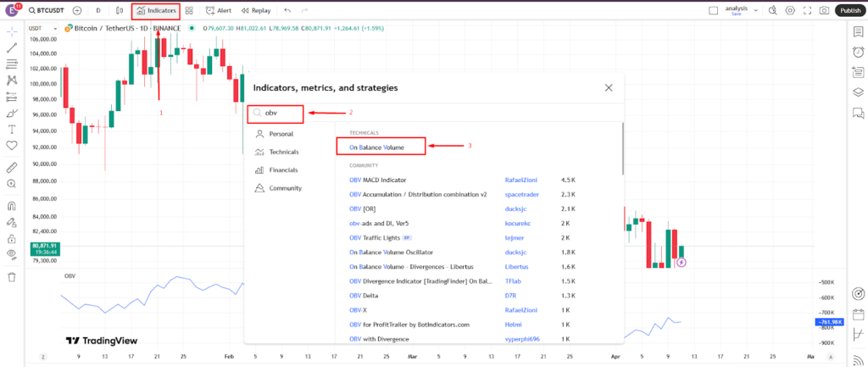This screenshot has height=367, width=868.
Task: Open the user profile avatar menu
Action: pyautogui.click(x=12, y=10)
